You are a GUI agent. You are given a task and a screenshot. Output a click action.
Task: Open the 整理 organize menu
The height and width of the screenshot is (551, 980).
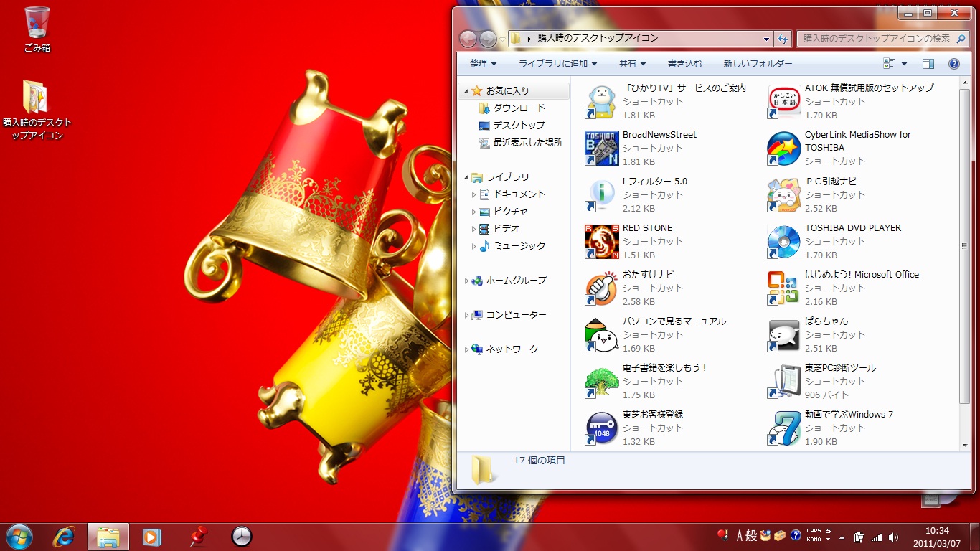point(483,64)
